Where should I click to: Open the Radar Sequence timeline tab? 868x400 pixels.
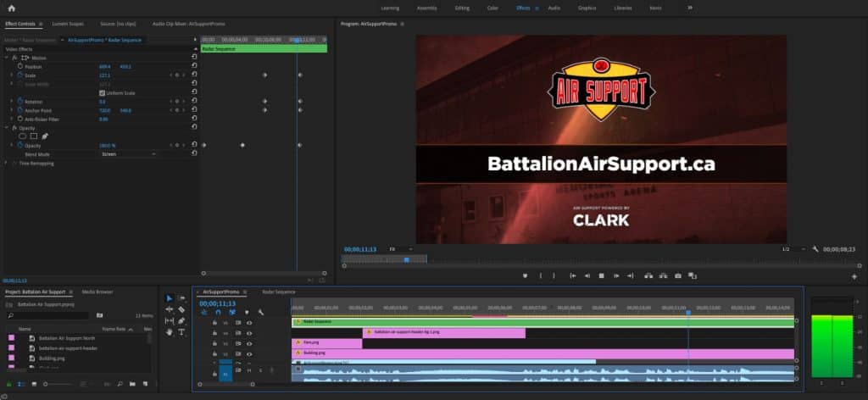pos(278,292)
